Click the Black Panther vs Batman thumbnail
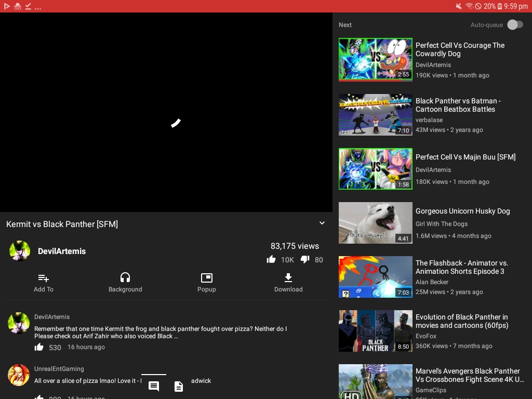The height and width of the screenshot is (399, 532). (375, 114)
